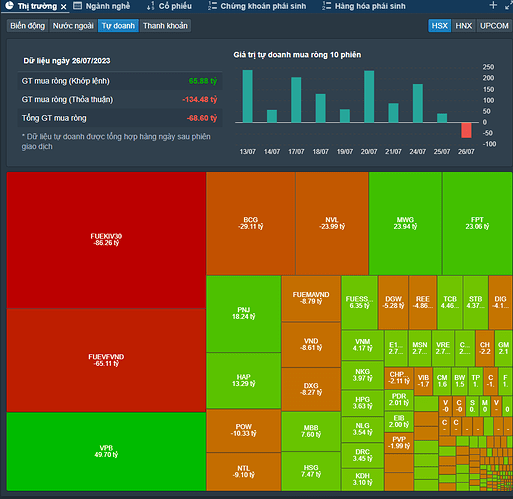Add a new tab with plus icon
The height and width of the screenshot is (499, 513).
pos(493,5)
